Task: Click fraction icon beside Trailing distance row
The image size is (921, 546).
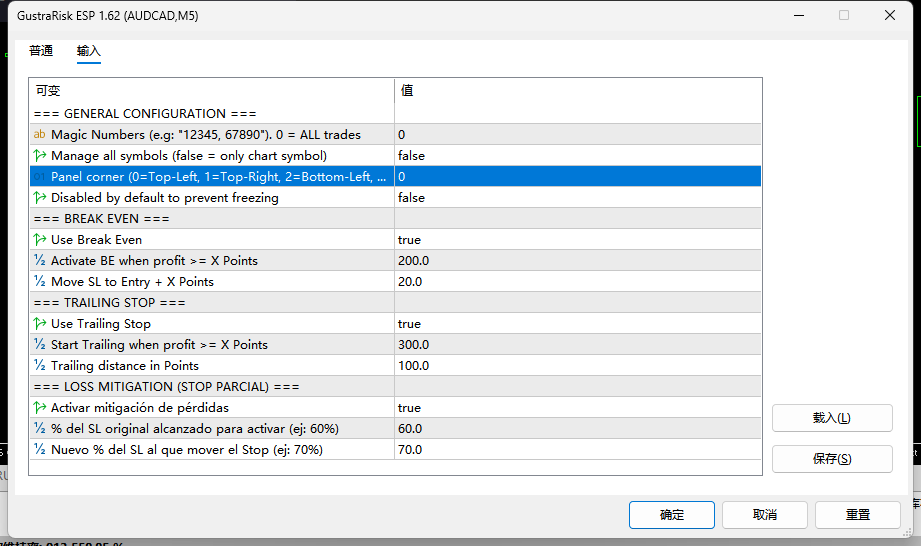Action: click(x=39, y=366)
